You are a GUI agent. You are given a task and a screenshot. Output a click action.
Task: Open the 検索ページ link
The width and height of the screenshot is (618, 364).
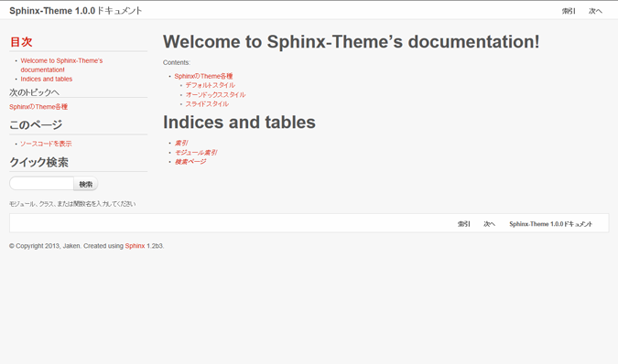click(x=190, y=162)
